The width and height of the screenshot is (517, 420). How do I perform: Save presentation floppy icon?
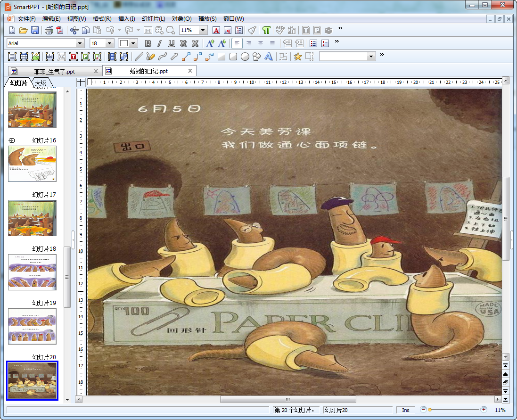click(35, 30)
